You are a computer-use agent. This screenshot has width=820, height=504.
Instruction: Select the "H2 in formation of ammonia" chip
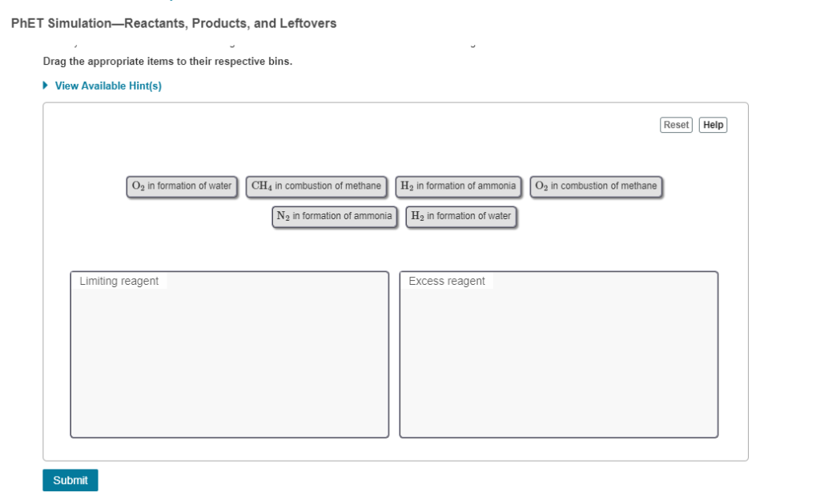coord(458,186)
